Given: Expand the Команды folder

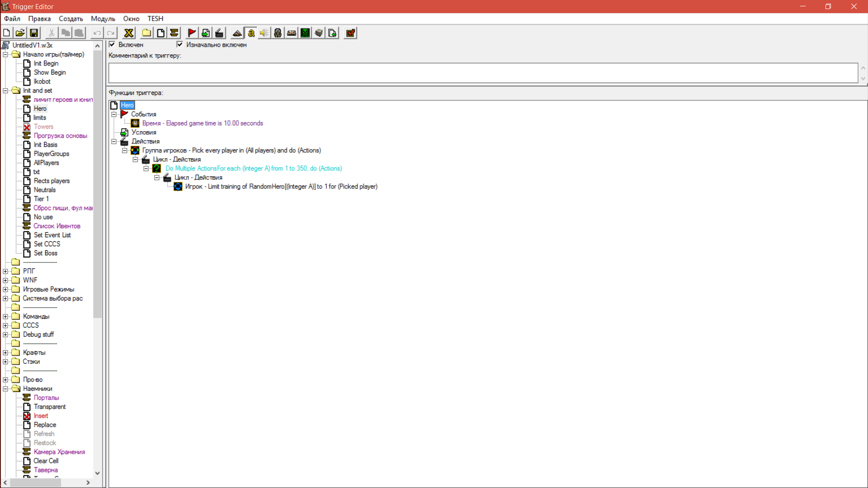Looking at the screenshot, I should [5, 316].
